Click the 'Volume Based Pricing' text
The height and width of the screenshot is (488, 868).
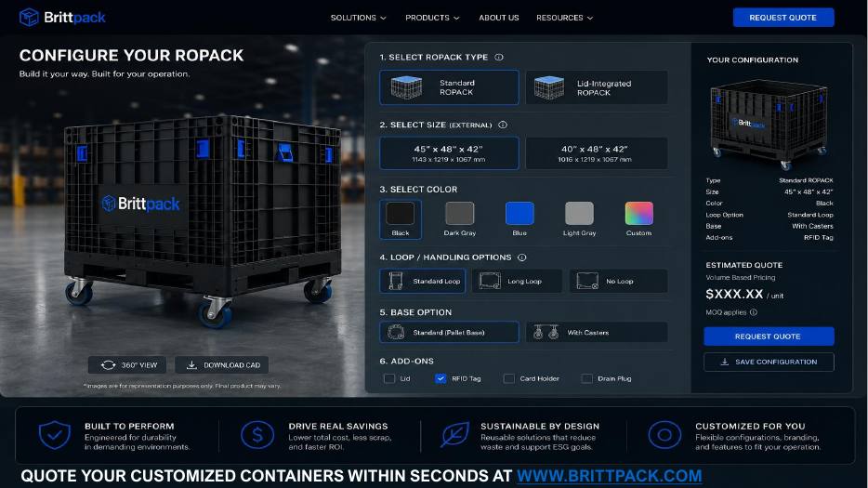point(740,278)
